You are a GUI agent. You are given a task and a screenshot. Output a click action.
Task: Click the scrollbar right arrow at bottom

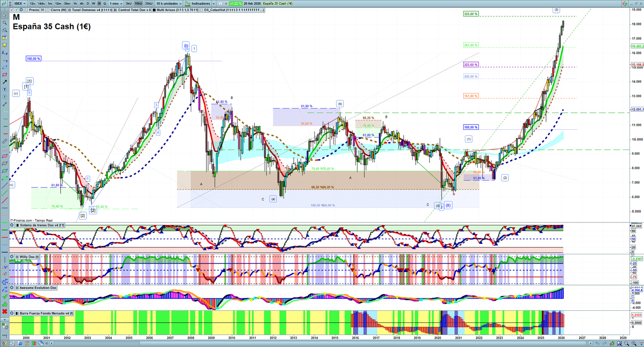[x=591, y=343]
